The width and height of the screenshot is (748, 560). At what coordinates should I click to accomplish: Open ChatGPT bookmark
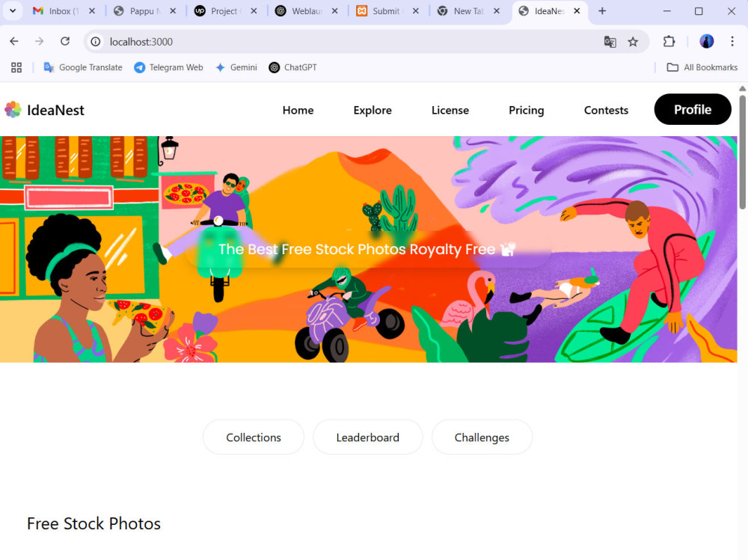[x=293, y=67]
